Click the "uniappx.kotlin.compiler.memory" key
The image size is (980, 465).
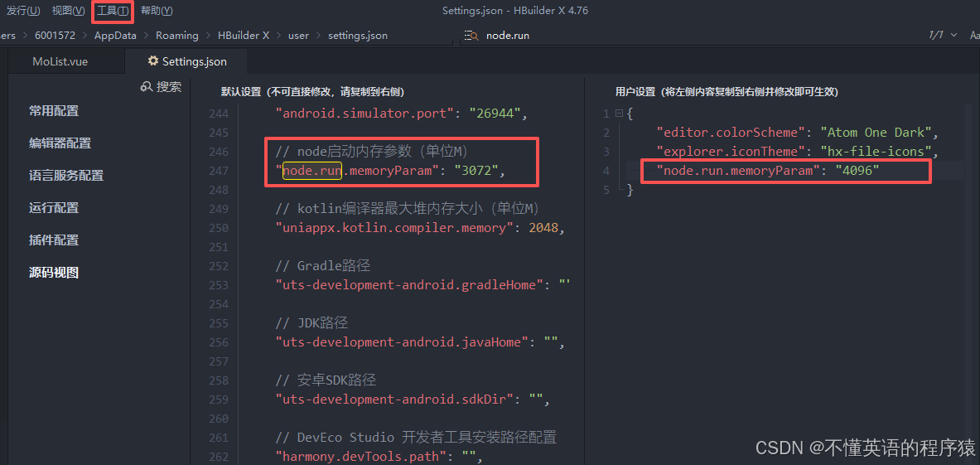[x=393, y=227]
